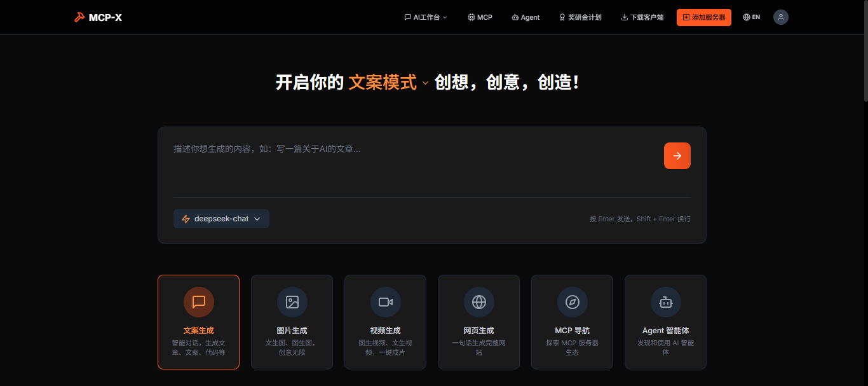This screenshot has width=868, height=386.
Task: Select the 网页生成 globe icon
Action: click(478, 302)
